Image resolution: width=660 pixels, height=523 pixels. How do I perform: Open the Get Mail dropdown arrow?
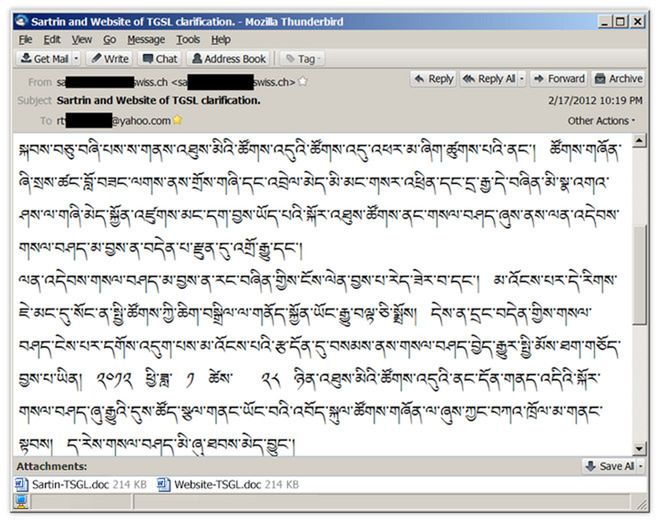[76, 58]
